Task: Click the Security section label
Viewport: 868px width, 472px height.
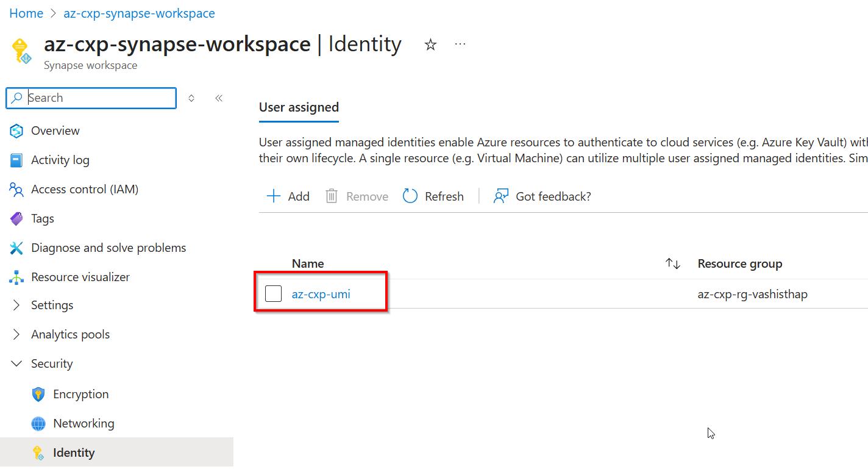Action: tap(52, 364)
